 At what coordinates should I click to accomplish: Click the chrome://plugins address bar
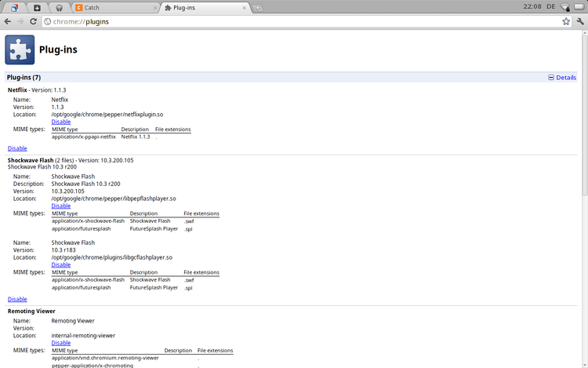[298, 21]
